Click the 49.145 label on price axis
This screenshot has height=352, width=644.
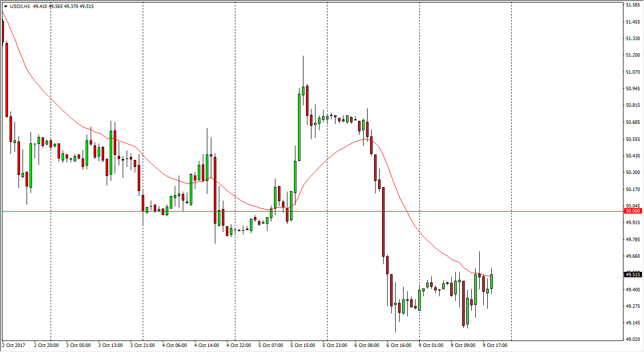[x=633, y=323]
